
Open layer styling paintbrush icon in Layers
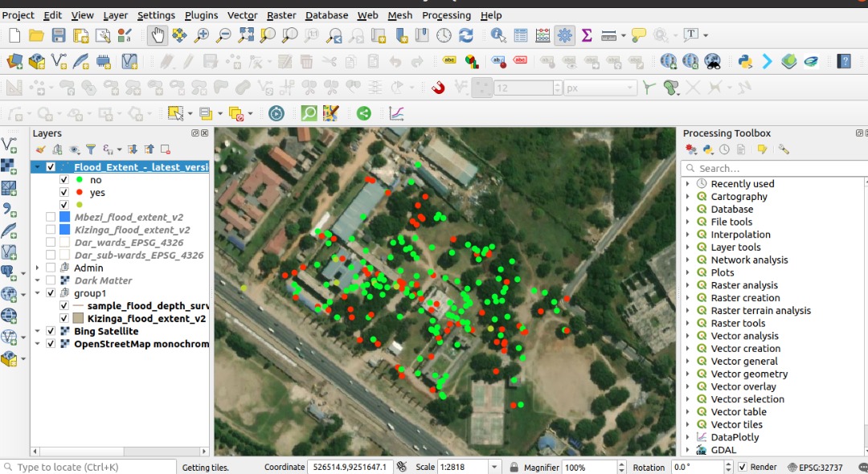(x=40, y=149)
